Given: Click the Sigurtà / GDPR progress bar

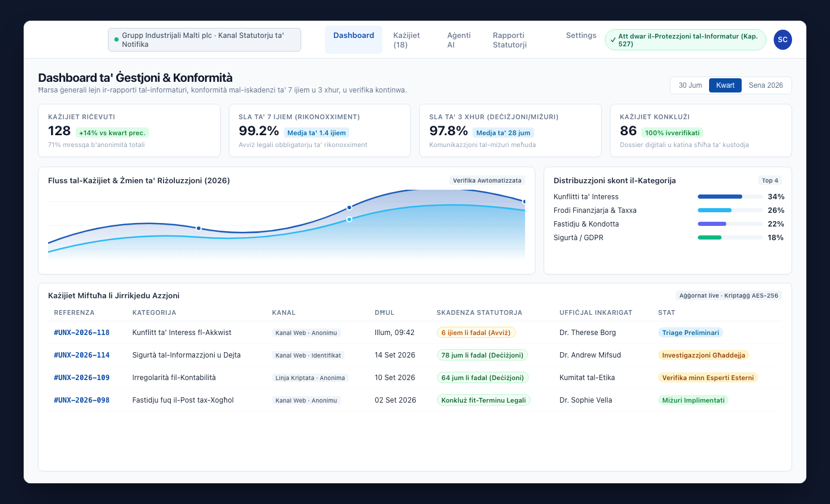Looking at the screenshot, I should click(730, 238).
